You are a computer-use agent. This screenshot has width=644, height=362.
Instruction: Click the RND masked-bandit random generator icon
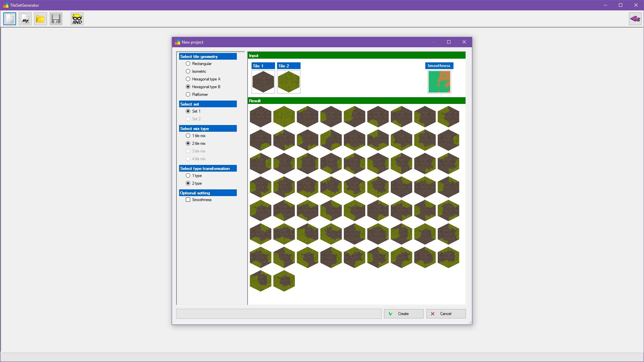(77, 18)
